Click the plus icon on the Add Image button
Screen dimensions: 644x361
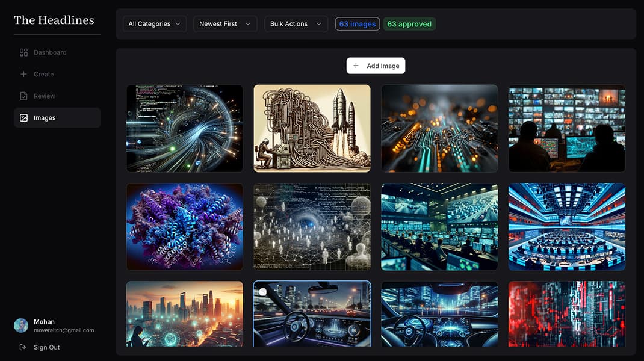(356, 66)
